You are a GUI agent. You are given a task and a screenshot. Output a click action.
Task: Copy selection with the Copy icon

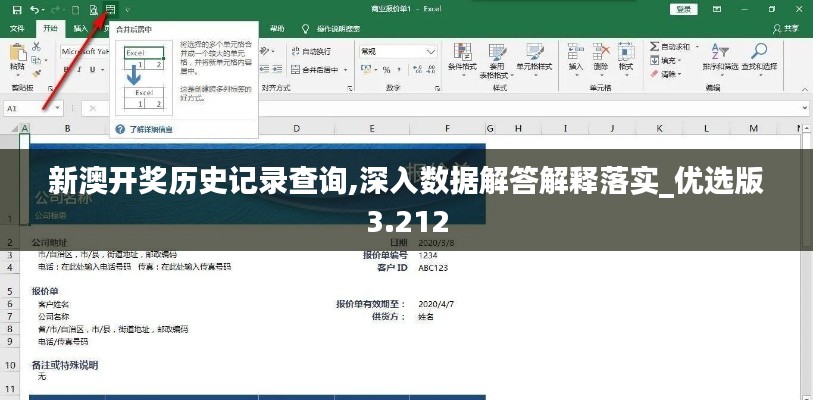click(36, 60)
